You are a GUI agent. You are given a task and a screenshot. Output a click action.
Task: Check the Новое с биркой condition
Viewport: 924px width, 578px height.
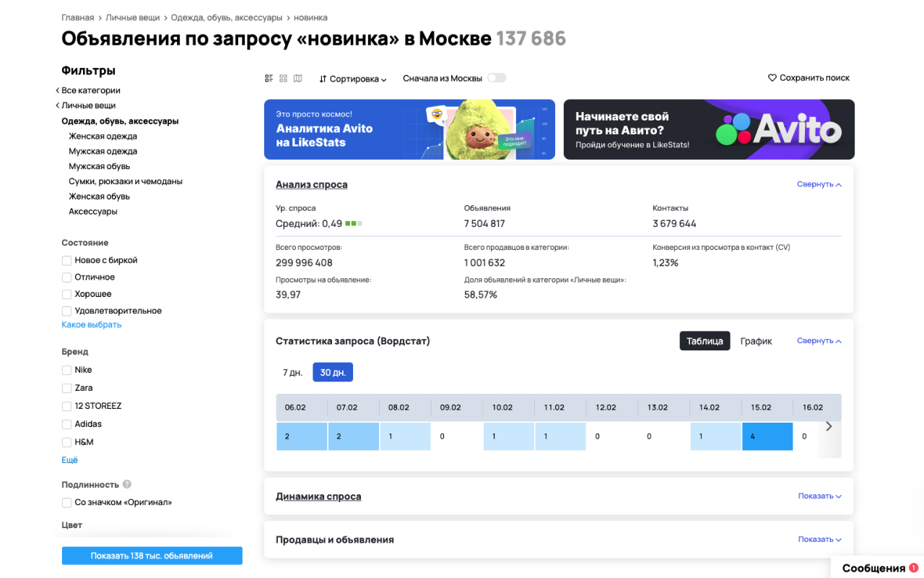66,260
